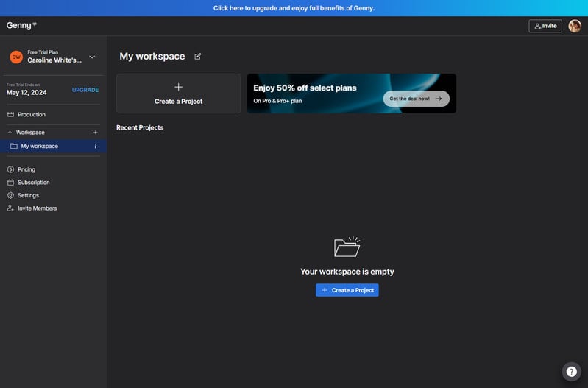Click the Settings gear icon
Image resolution: width=588 pixels, height=388 pixels.
[x=10, y=196]
